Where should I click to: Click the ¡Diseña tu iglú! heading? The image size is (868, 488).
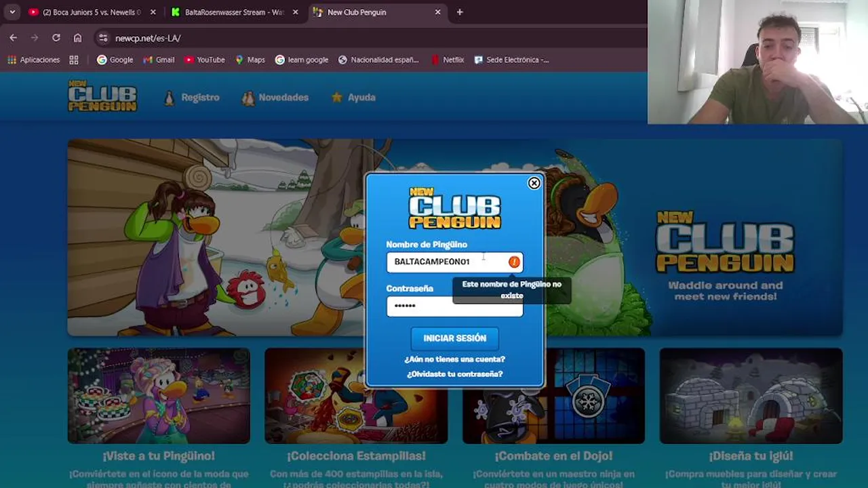[751, 456]
